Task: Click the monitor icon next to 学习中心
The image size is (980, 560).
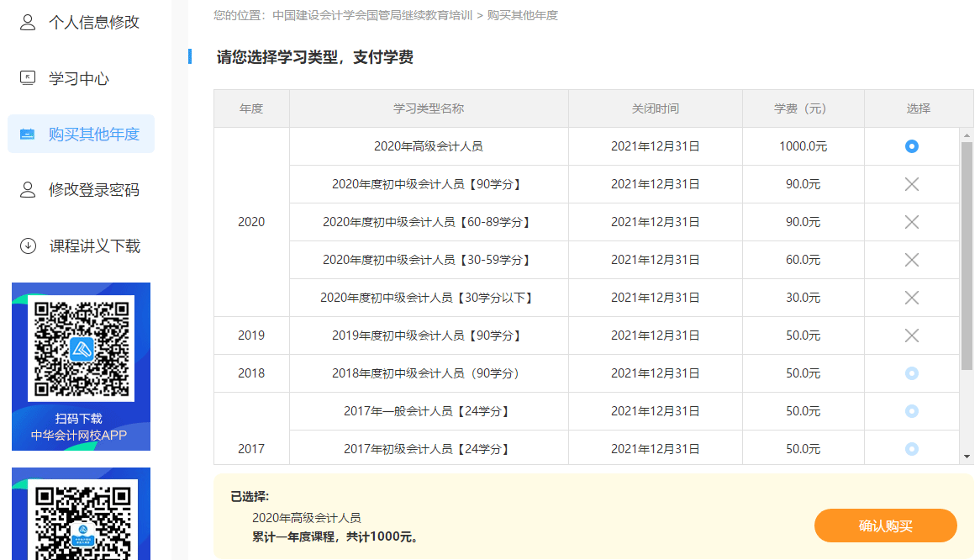Action: click(x=28, y=78)
